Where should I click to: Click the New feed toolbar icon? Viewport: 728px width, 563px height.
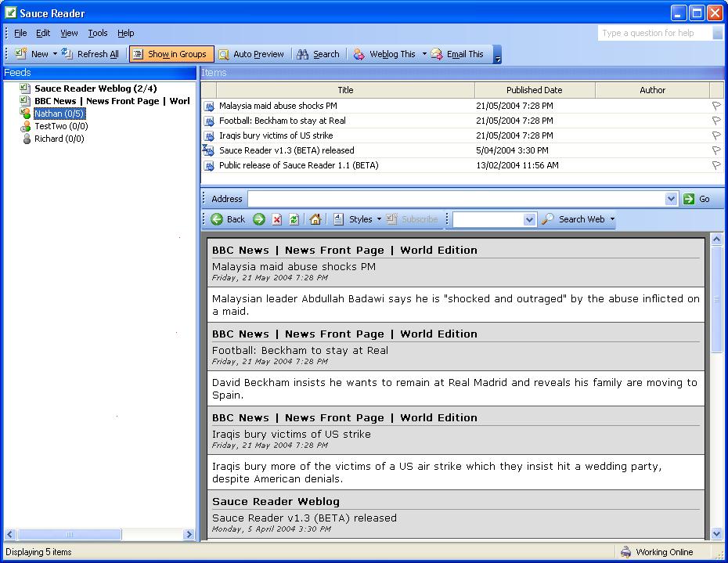[20, 54]
